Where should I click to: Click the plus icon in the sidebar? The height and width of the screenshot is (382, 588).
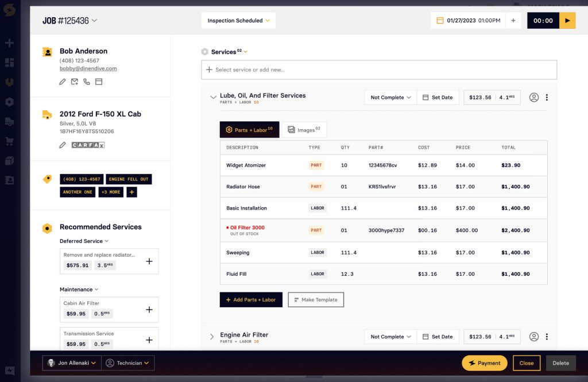[9, 43]
